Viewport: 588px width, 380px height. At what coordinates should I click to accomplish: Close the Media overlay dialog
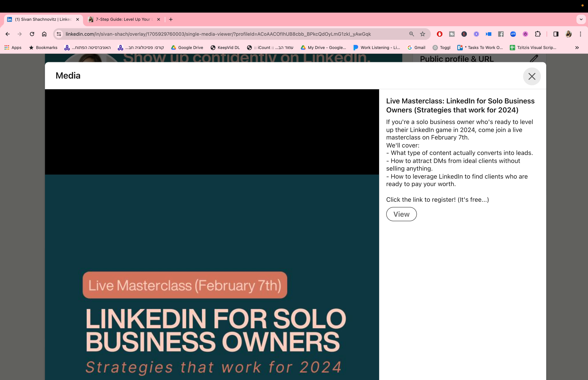tap(532, 76)
